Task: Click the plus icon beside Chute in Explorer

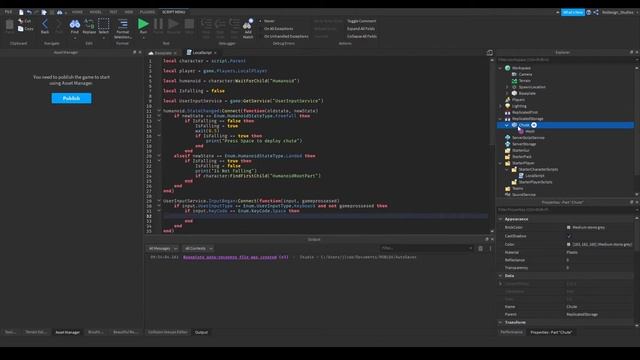Action: pos(534,125)
